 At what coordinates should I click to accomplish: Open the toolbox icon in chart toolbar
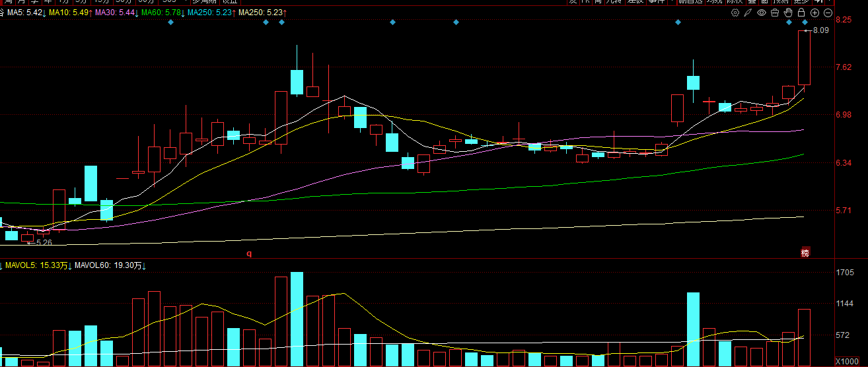click(x=775, y=13)
